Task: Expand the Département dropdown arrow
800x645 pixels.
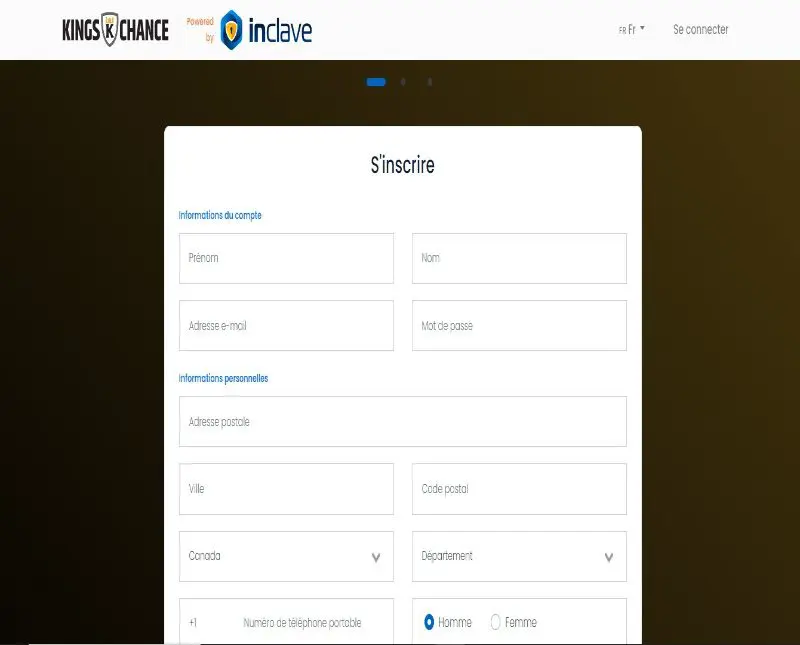Action: click(x=609, y=557)
